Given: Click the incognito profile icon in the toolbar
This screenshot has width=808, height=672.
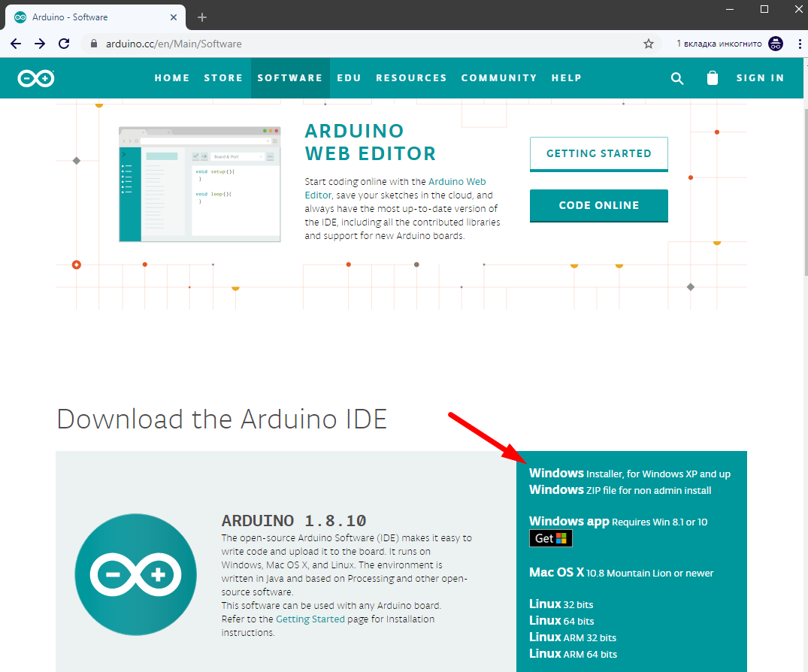Looking at the screenshot, I should pos(775,44).
